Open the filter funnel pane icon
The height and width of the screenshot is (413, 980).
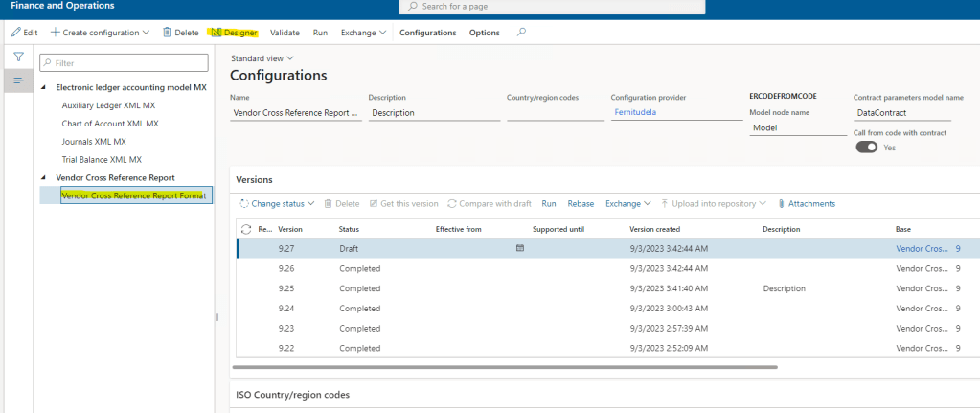tap(17, 57)
